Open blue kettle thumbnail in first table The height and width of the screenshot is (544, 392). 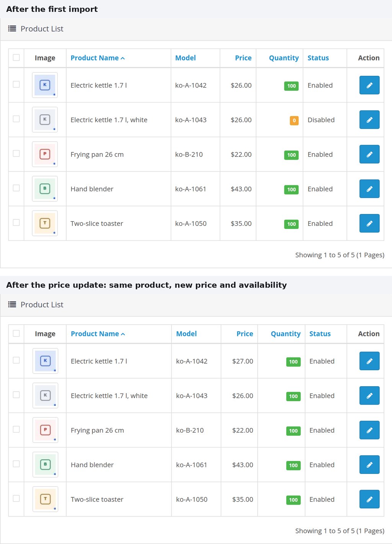pos(45,85)
